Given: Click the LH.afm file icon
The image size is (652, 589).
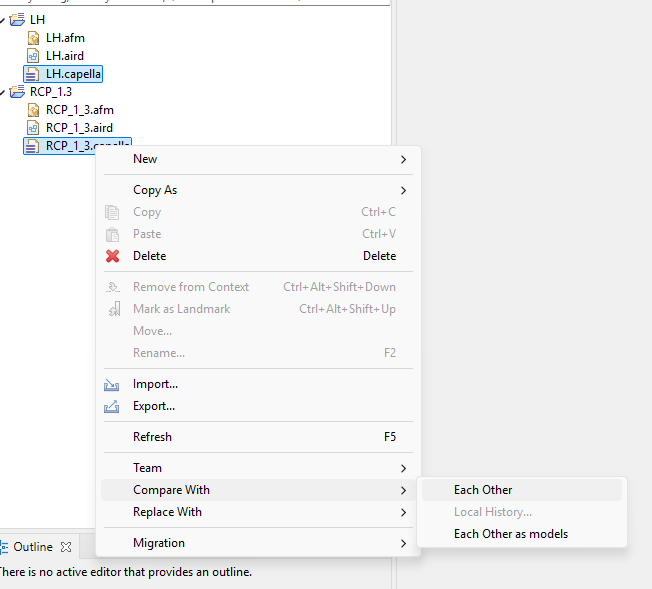Looking at the screenshot, I should [32, 38].
